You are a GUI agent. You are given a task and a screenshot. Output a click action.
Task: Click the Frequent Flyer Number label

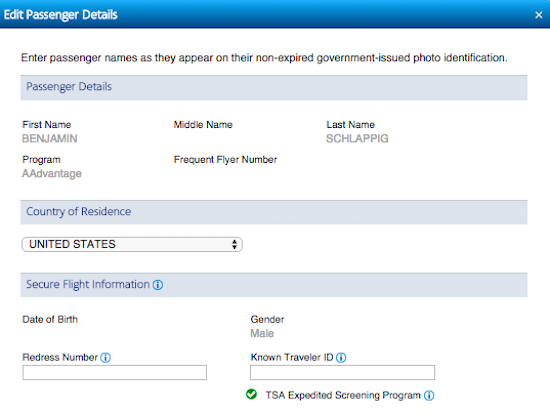pos(226,160)
